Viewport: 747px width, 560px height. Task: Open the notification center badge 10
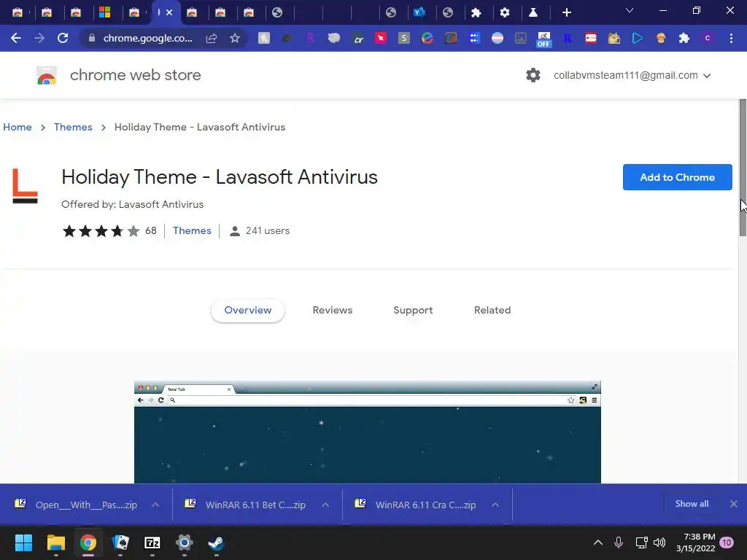727,542
